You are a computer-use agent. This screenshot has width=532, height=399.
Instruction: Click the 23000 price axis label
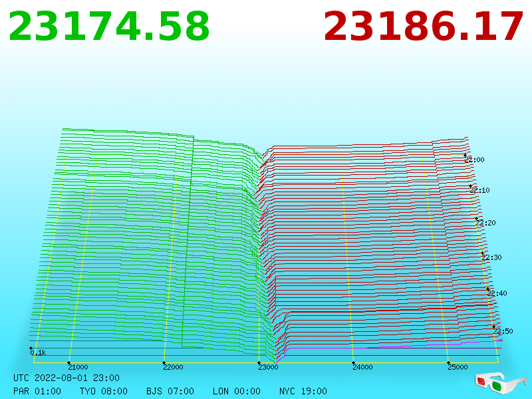[268, 367]
